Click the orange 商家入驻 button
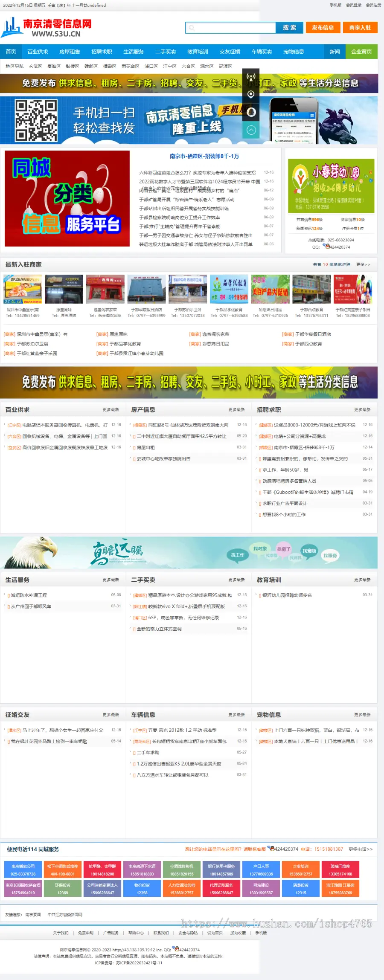384x980 pixels. pyautogui.click(x=360, y=28)
